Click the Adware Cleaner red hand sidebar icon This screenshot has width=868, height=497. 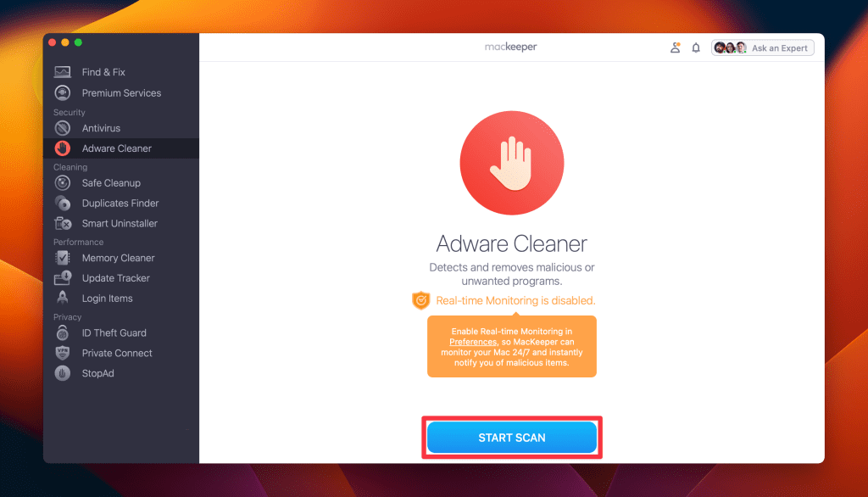pyautogui.click(x=63, y=148)
